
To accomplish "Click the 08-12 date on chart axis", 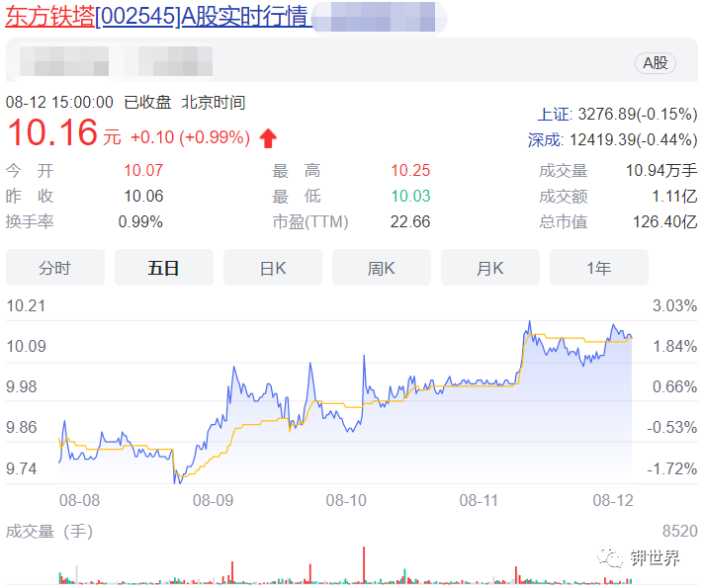I will tap(613, 500).
